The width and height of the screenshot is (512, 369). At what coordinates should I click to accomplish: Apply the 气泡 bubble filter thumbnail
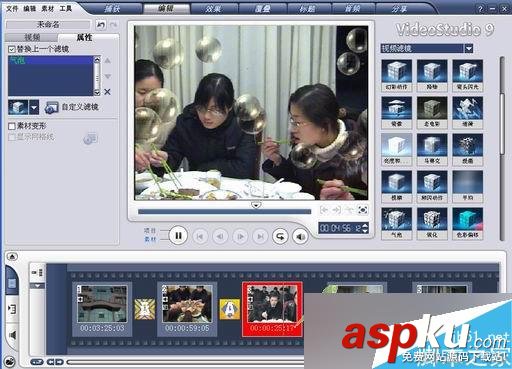pos(396,223)
